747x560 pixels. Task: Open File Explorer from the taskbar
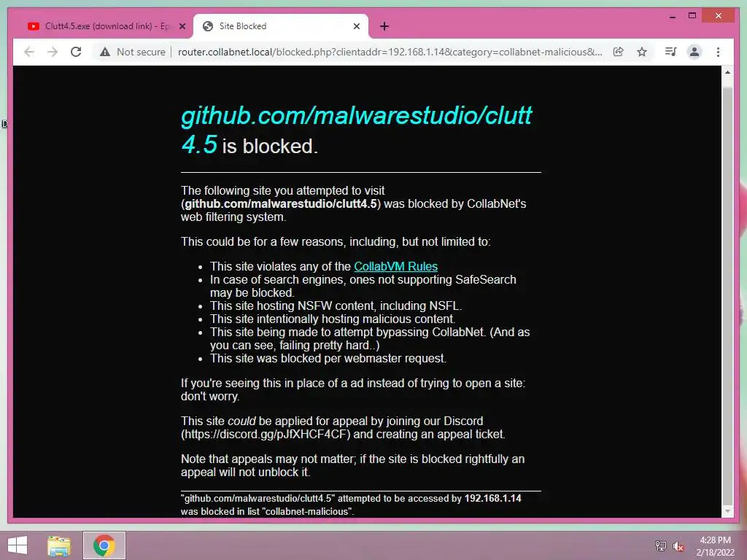tap(59, 545)
